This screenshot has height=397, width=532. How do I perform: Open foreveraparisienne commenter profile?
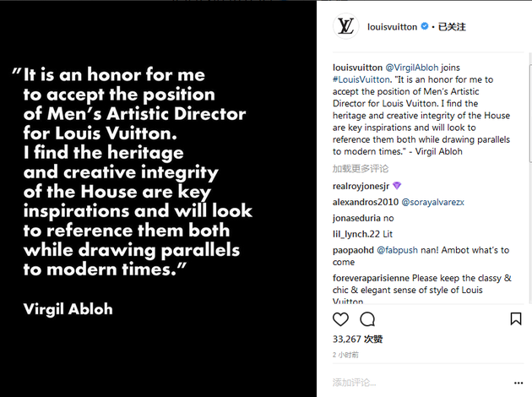click(x=371, y=278)
